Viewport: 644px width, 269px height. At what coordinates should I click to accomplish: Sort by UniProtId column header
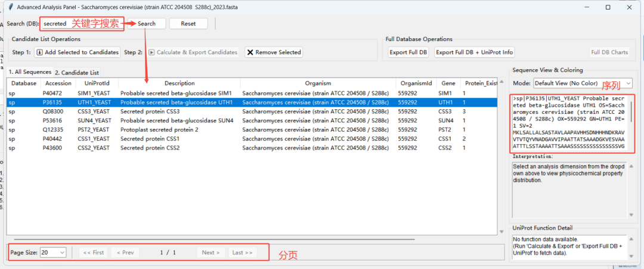tap(97, 83)
